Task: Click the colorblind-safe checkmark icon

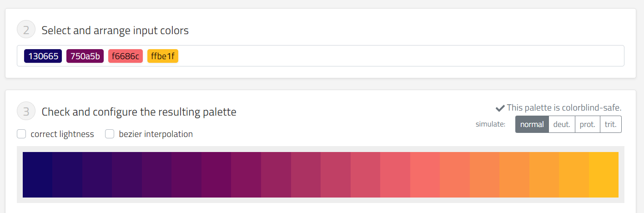Action: click(500, 108)
